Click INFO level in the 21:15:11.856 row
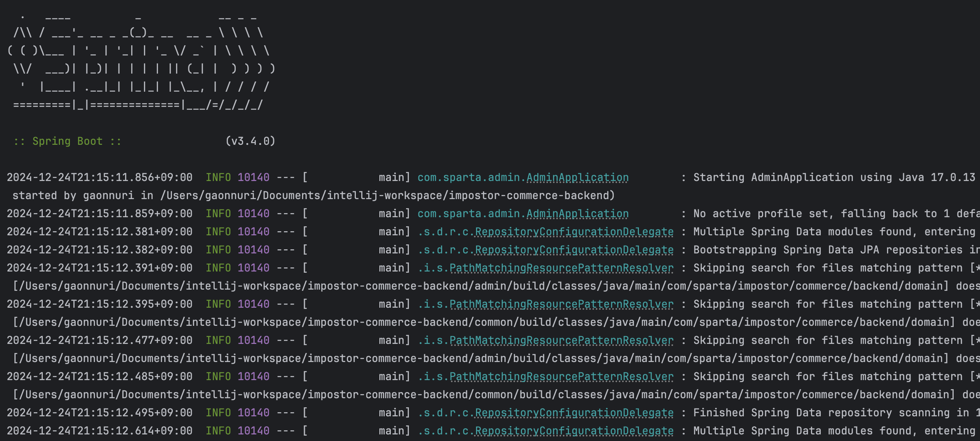This screenshot has width=980, height=441. click(218, 177)
